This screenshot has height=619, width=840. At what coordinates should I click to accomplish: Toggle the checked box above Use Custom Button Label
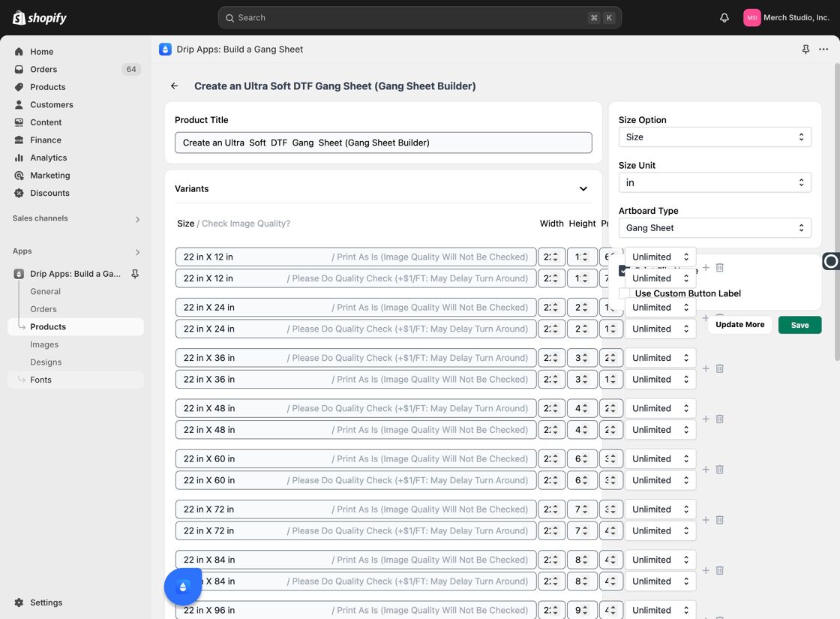tap(622, 271)
